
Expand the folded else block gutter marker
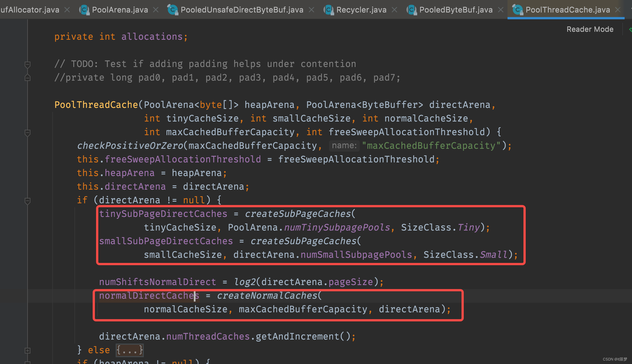(x=28, y=351)
